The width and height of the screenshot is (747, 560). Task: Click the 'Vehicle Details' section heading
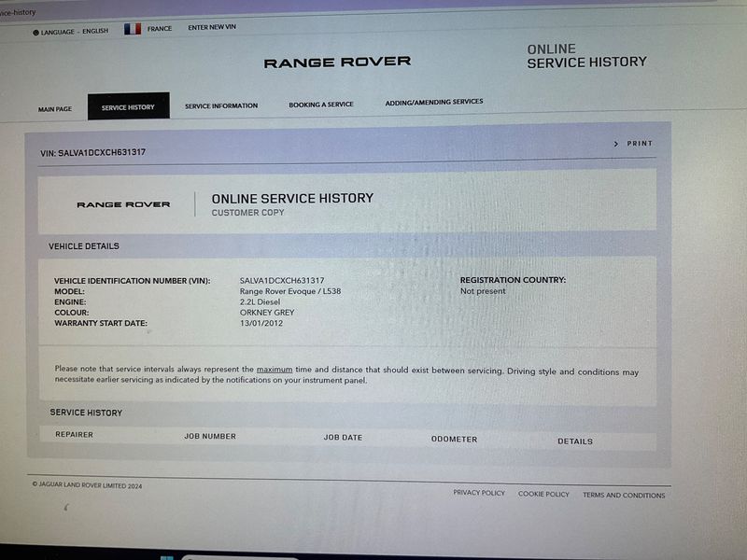[84, 246]
